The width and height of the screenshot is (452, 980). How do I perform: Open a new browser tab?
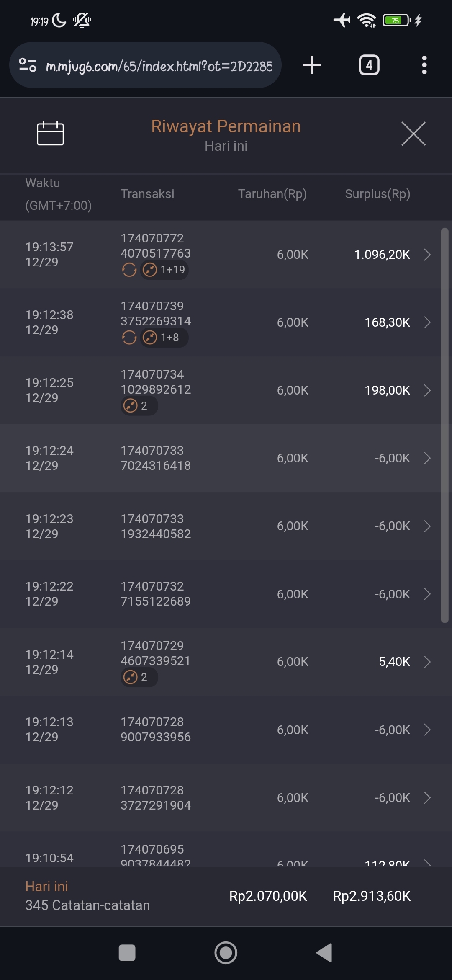(x=312, y=65)
